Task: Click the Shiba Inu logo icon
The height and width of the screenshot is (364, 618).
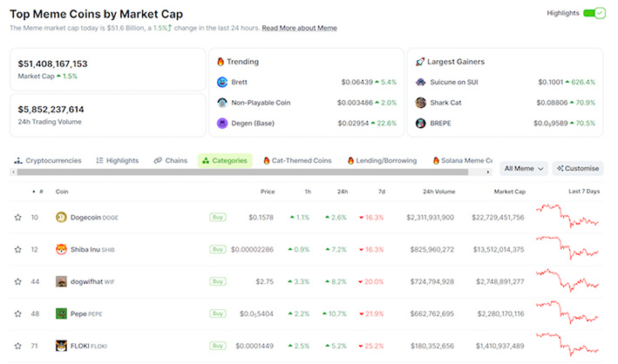Action: click(61, 250)
